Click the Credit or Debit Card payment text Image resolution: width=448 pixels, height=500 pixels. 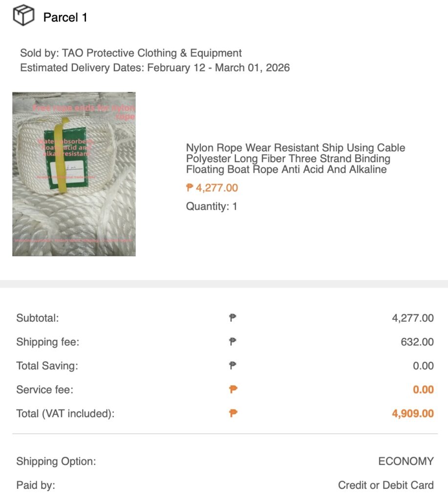(385, 485)
